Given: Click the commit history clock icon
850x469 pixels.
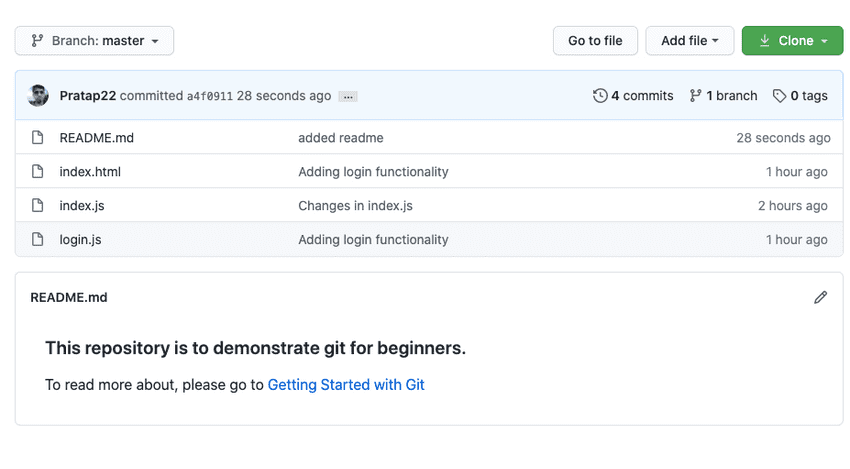Looking at the screenshot, I should point(600,96).
